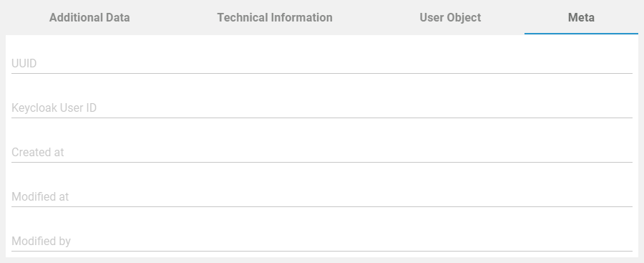Focus the Modified at input field
644x263 pixels.
322,197
